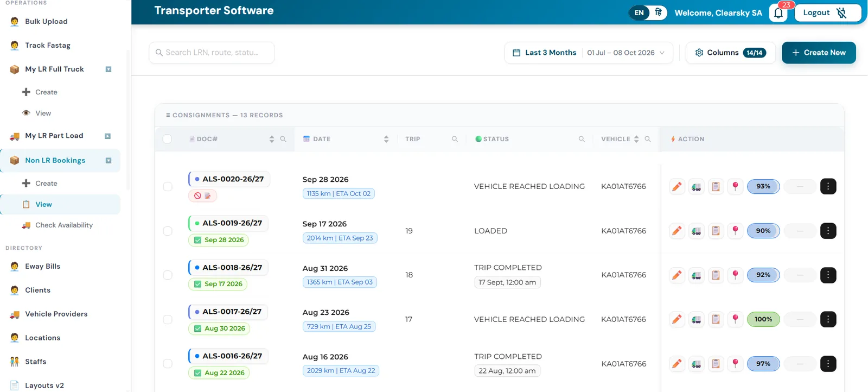Viewport: 868px width, 392px height.
Task: Open the Last 3 Months date range dropdown
Action: [x=589, y=53]
